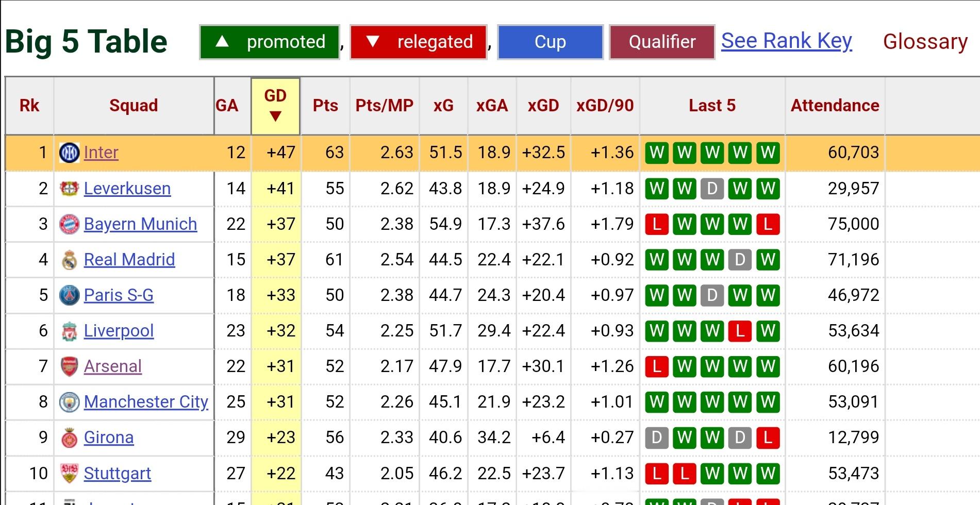Click the Bayern Munich crest icon
The width and height of the screenshot is (980, 505).
point(69,224)
